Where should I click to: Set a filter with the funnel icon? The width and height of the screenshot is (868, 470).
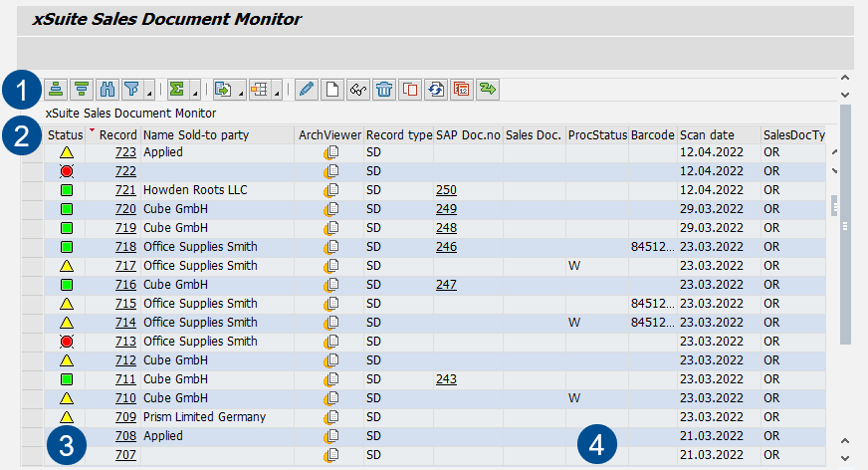coord(131,90)
